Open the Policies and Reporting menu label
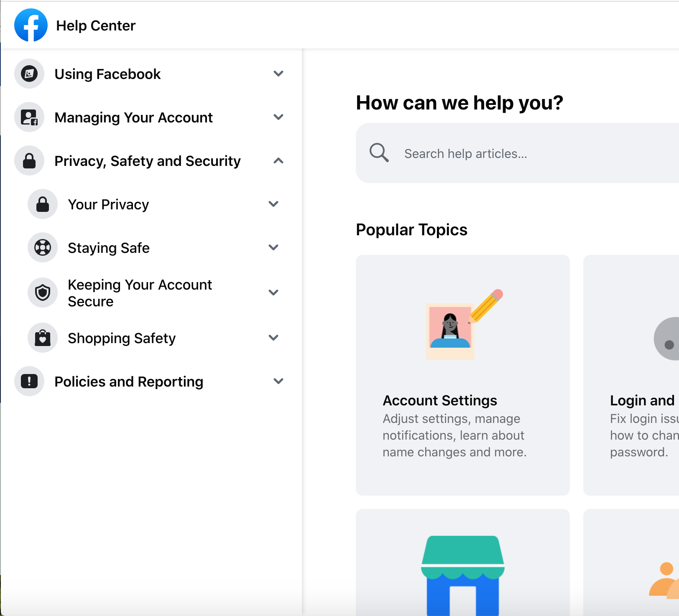The width and height of the screenshot is (679, 616). tap(129, 382)
